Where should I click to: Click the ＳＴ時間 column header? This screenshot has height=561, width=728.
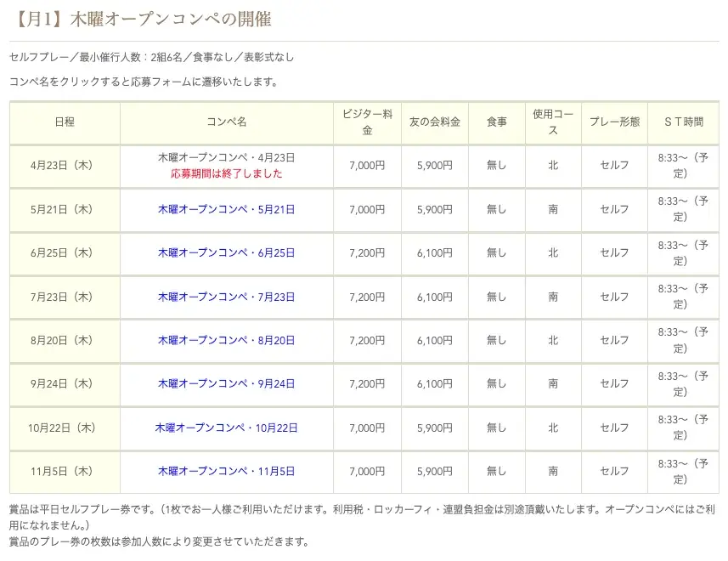coord(684,122)
